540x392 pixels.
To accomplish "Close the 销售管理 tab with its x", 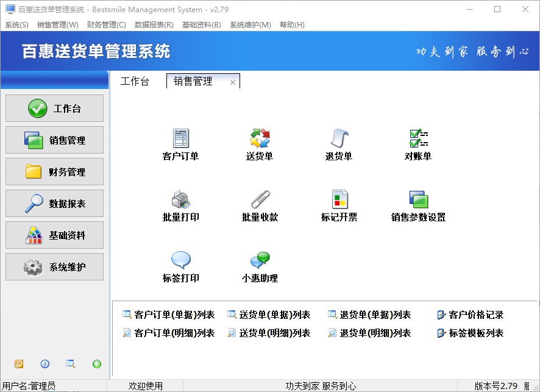I will coord(233,81).
